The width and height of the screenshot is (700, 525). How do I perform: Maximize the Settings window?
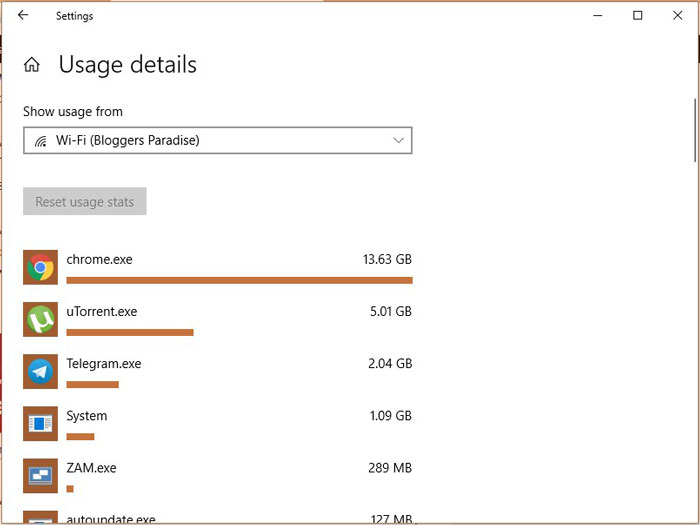point(638,16)
